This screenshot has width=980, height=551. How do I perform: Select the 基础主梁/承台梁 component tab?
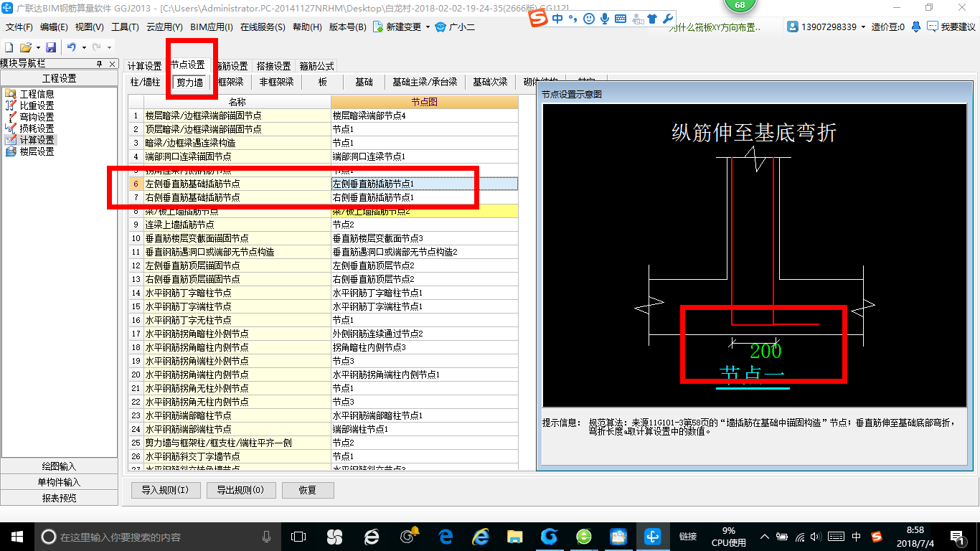pyautogui.click(x=425, y=82)
